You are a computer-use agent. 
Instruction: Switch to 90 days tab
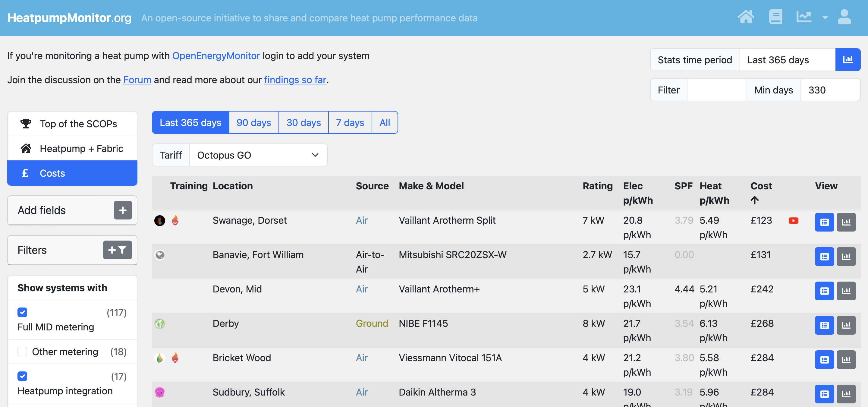pos(254,123)
